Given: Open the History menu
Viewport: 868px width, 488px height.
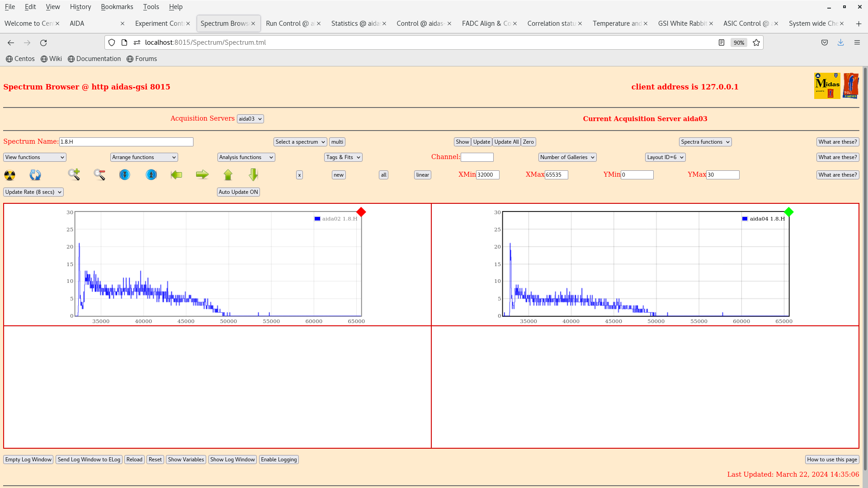Looking at the screenshot, I should click(80, 7).
